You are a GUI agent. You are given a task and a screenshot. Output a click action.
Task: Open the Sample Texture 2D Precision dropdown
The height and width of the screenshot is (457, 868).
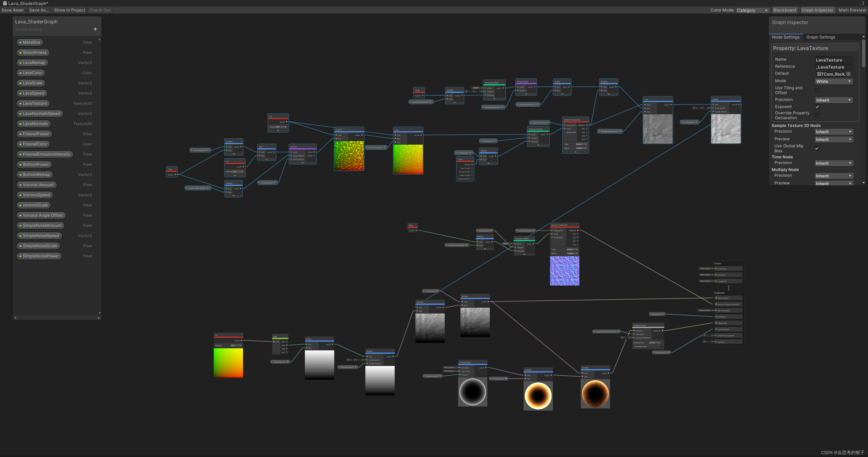(x=834, y=131)
